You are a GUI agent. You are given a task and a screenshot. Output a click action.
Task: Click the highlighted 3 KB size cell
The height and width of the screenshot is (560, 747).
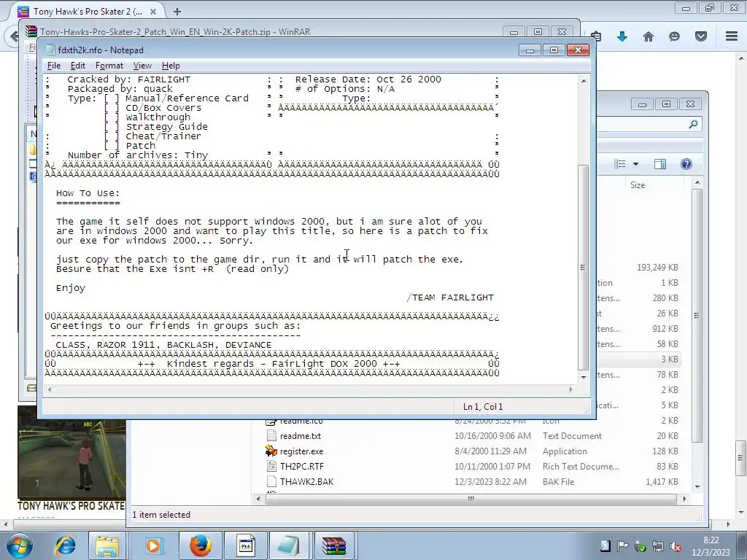[x=670, y=359]
